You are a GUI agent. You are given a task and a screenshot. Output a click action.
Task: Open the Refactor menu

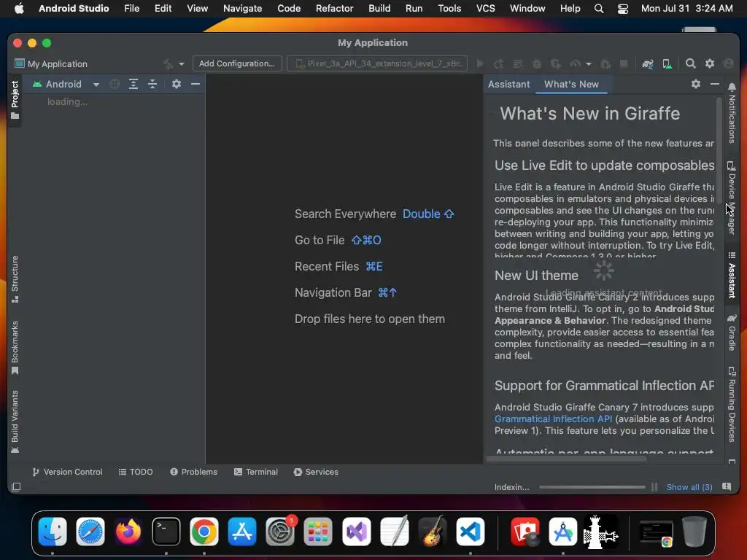pyautogui.click(x=334, y=8)
